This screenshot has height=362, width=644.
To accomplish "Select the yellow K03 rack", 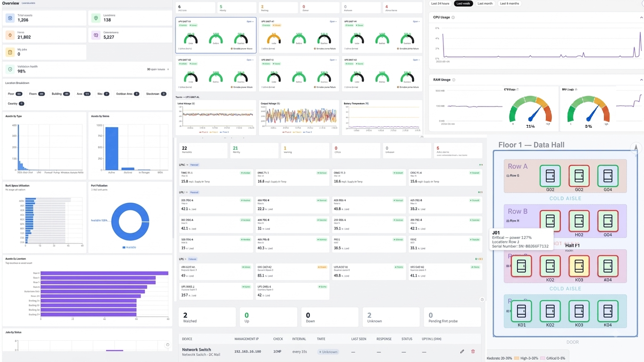I will click(x=579, y=266).
